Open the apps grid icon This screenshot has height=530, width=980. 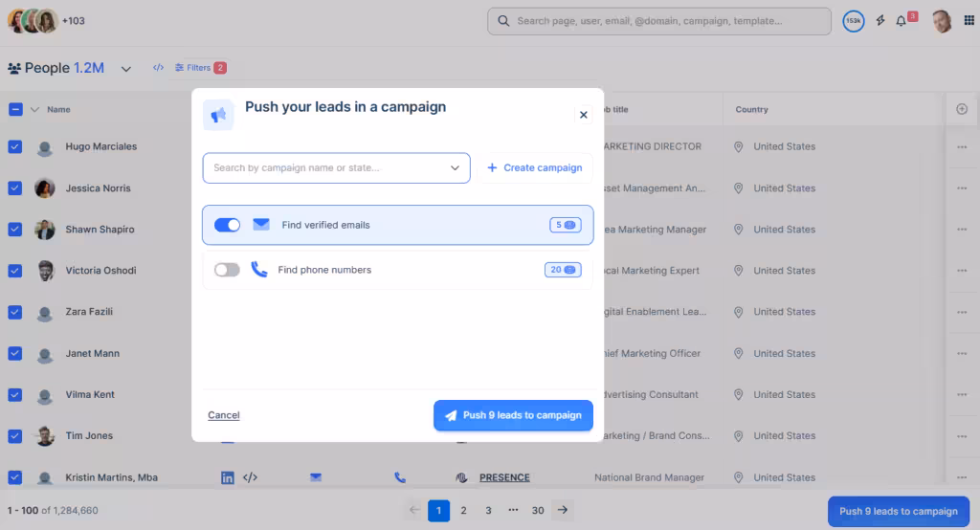pyautogui.click(x=969, y=21)
